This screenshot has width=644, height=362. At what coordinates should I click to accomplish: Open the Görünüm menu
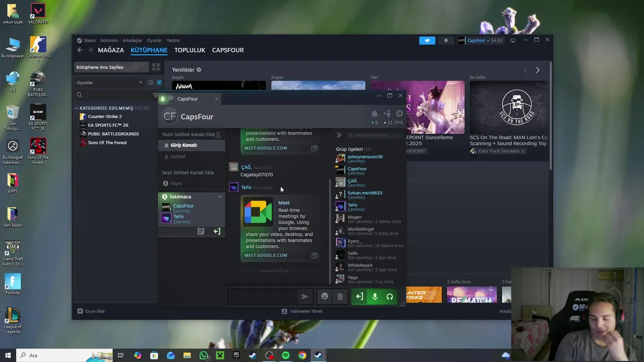109,40
